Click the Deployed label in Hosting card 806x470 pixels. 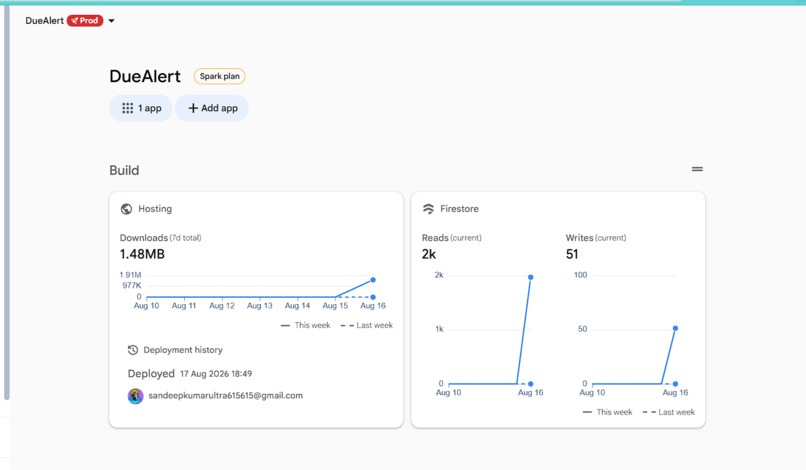click(x=151, y=374)
